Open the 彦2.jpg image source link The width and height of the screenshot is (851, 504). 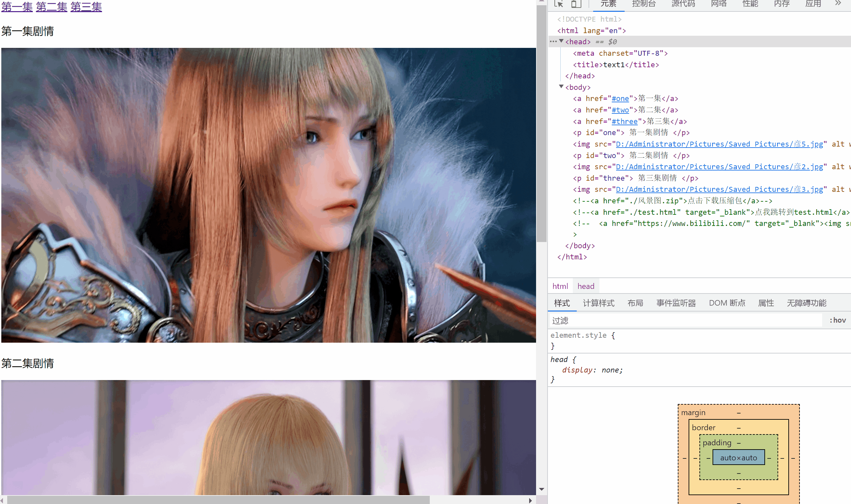click(719, 167)
